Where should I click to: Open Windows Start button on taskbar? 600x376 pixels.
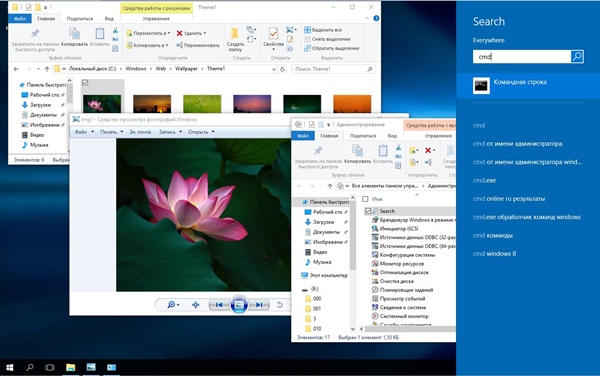(x=10, y=367)
